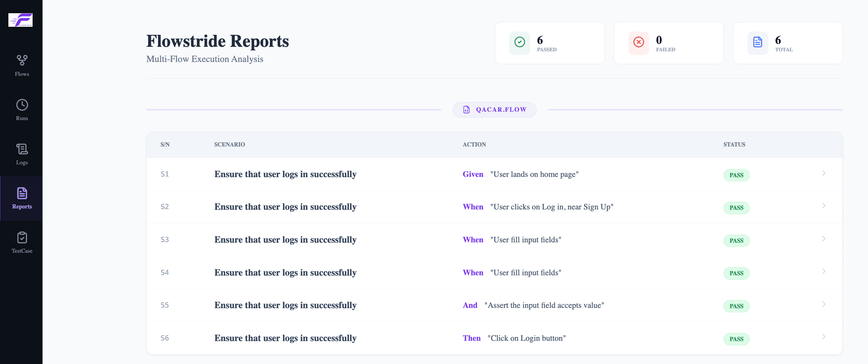Click the PASS badge in row S4
The width and height of the screenshot is (868, 364).
736,273
